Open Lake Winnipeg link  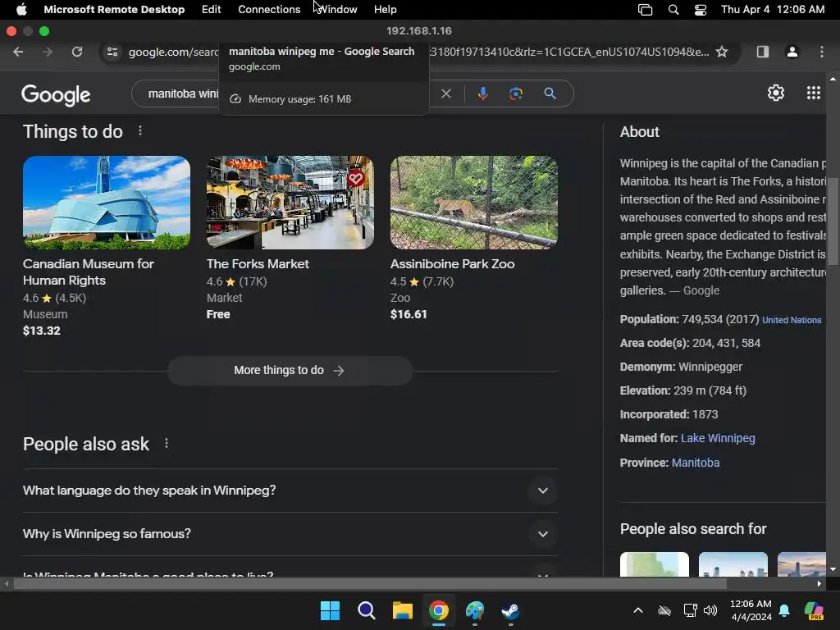717,438
